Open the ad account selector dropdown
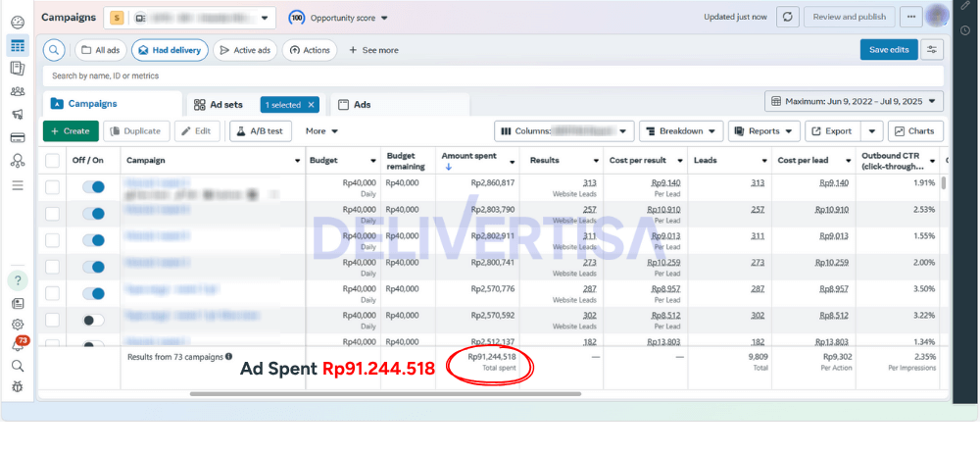The height and width of the screenshot is (454, 980). coord(189,18)
